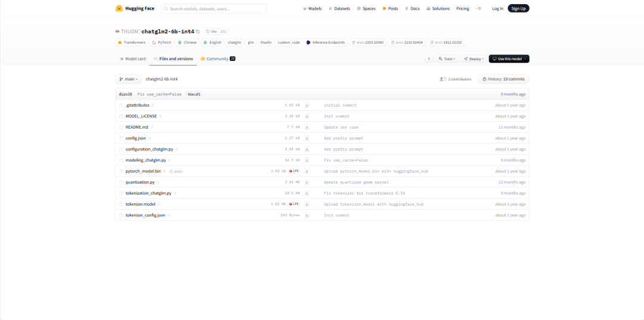Image resolution: width=644 pixels, height=320 pixels.
Task: Like the chatglm2-6b-int4 model
Action: (x=211, y=32)
